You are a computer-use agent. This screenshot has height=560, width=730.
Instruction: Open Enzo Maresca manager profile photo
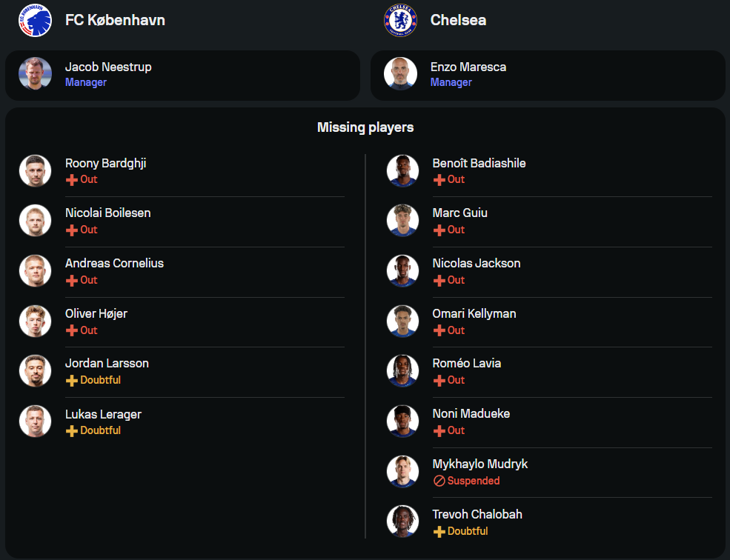tap(400, 74)
